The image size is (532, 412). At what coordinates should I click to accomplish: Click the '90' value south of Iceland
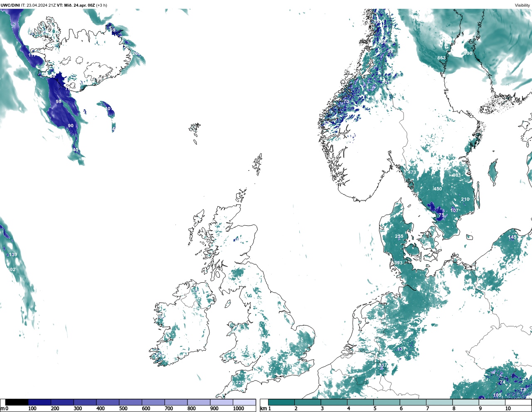(x=71, y=126)
